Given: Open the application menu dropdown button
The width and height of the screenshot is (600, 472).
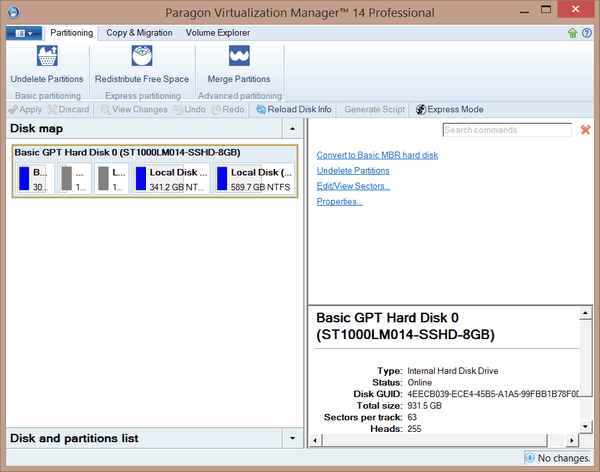Looking at the screenshot, I should coord(24,33).
